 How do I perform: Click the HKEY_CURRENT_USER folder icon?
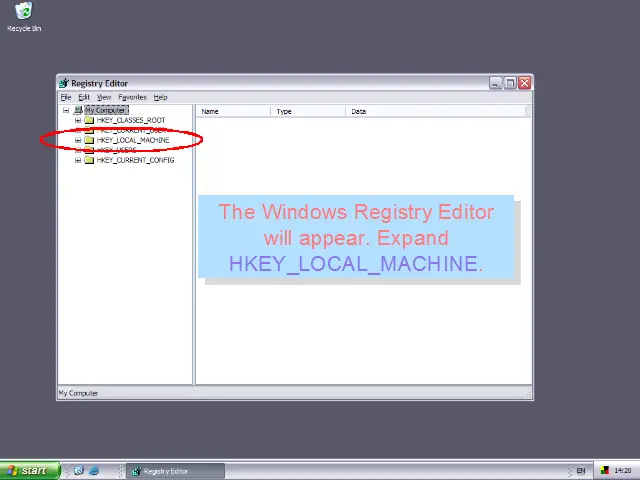89,130
